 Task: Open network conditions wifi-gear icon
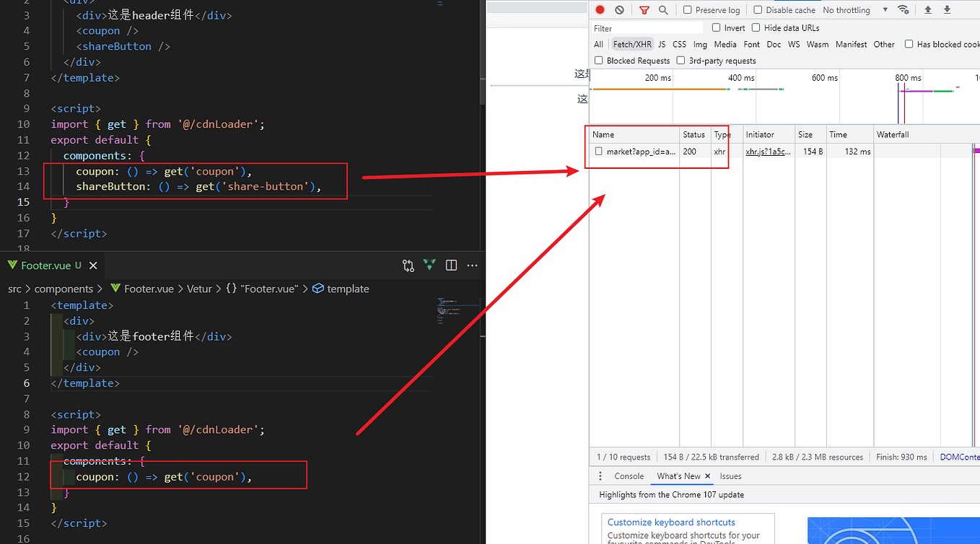tap(904, 10)
